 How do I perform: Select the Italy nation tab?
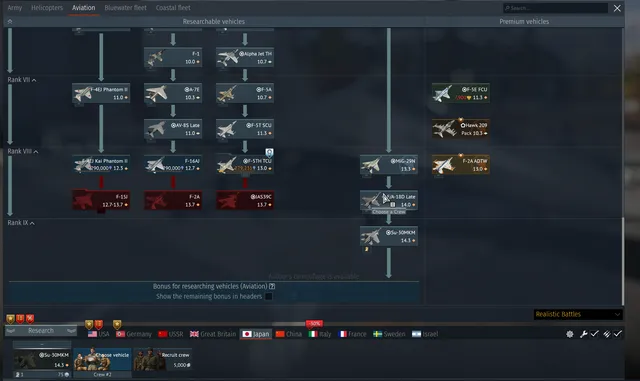[320, 334]
